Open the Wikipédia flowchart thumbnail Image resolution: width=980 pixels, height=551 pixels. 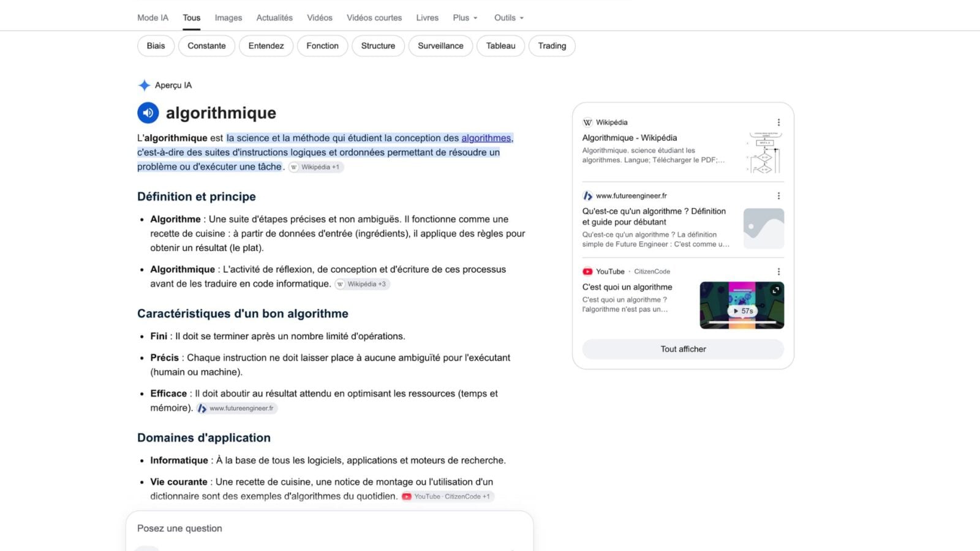(x=764, y=152)
